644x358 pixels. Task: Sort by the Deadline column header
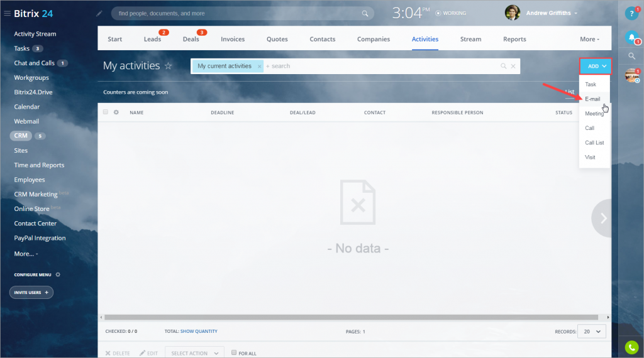coord(222,112)
